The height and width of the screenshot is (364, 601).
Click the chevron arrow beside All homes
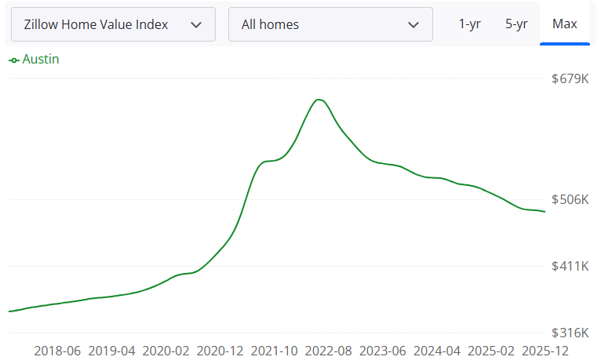click(x=413, y=25)
